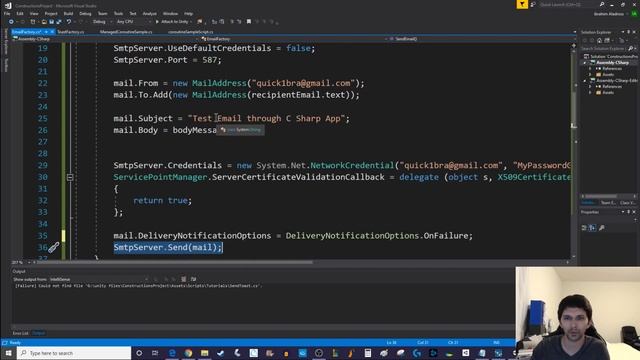Open the Debug menu
This screenshot has width=640, height=360.
85,13
